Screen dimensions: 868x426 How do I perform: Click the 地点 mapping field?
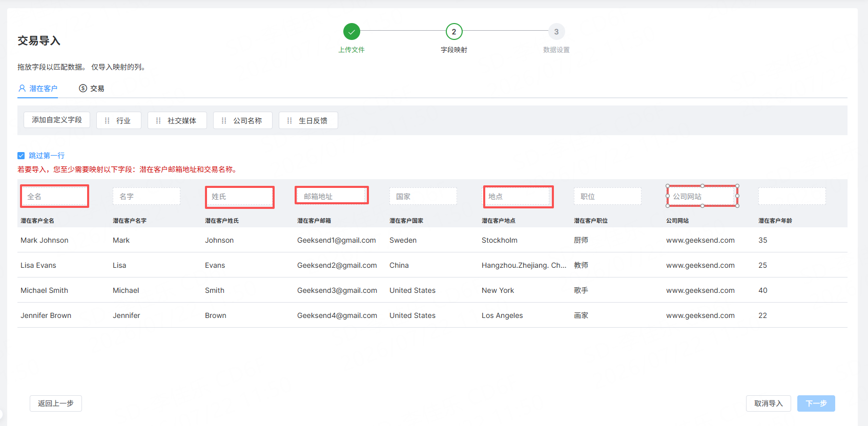click(x=515, y=196)
